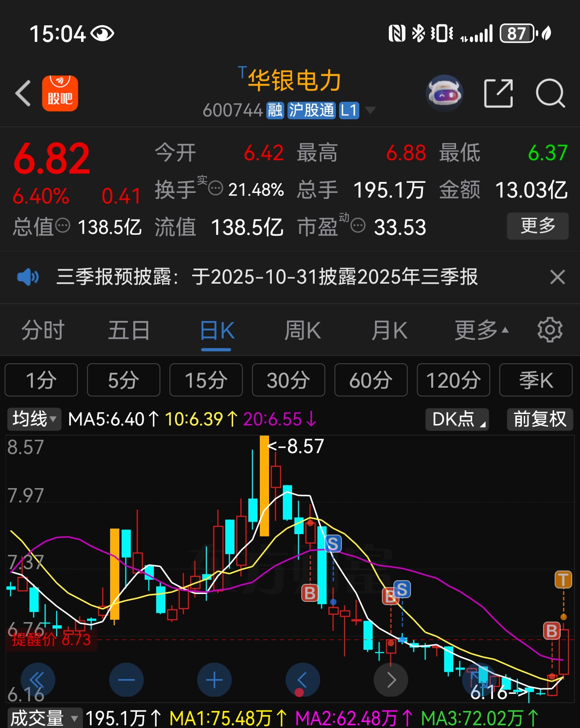Tap the 最低 6.37 value
The image size is (580, 728).
[548, 153]
